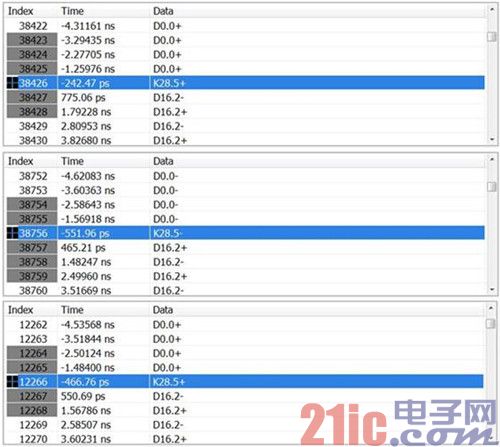Select the row with index 38754
The height and width of the screenshot is (447, 500).
tap(245, 204)
